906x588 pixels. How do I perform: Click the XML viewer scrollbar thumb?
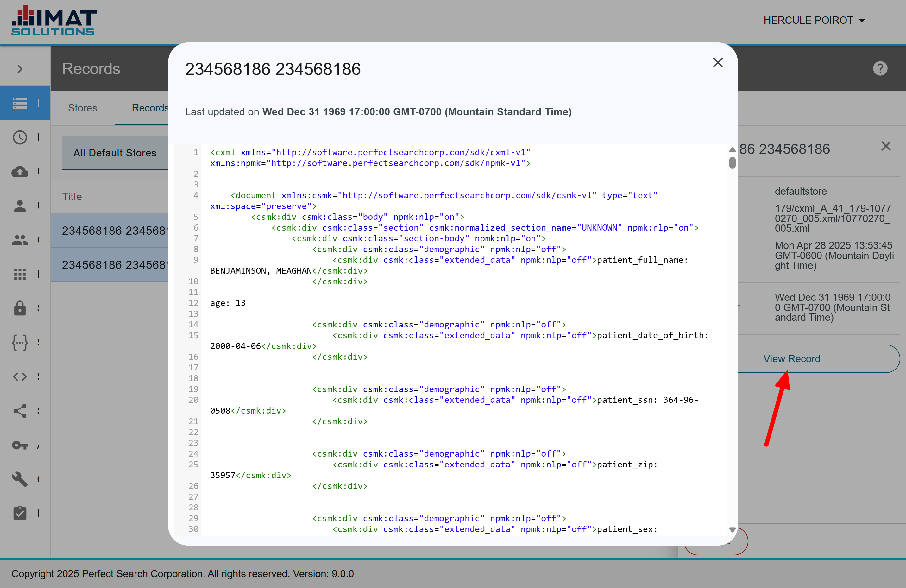coord(732,163)
